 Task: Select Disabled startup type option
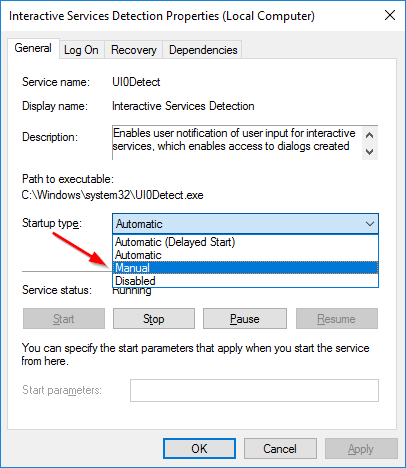245,281
